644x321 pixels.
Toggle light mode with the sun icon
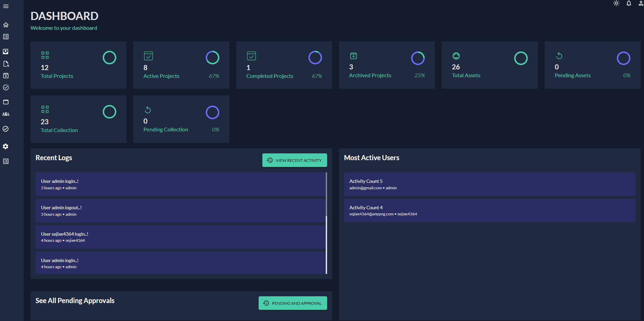616,3
